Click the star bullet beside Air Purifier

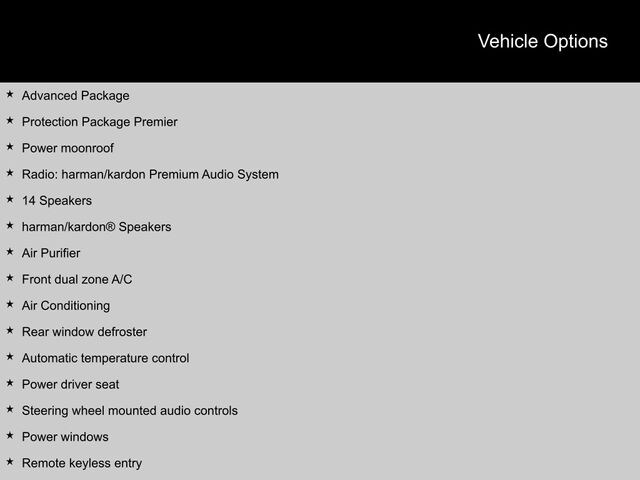click(x=10, y=252)
